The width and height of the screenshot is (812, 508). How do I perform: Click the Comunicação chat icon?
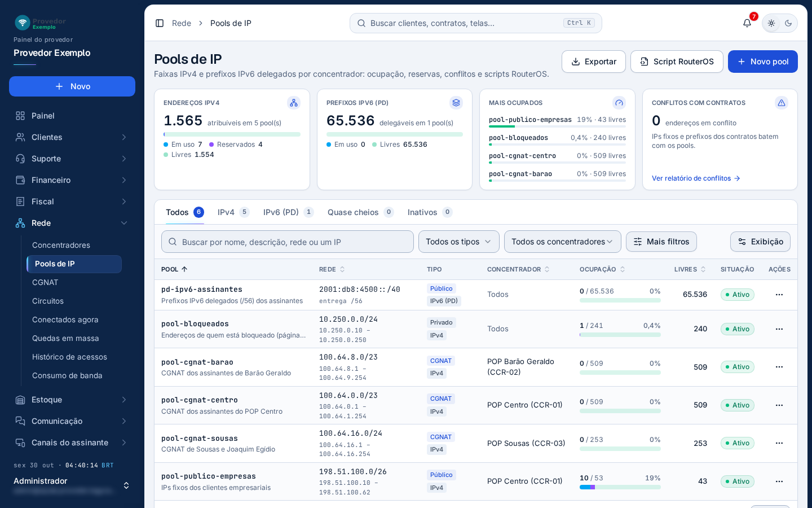pyautogui.click(x=20, y=421)
